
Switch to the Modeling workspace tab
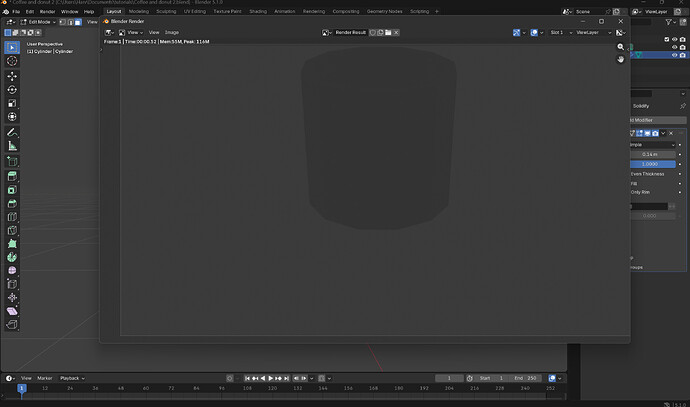tap(139, 11)
